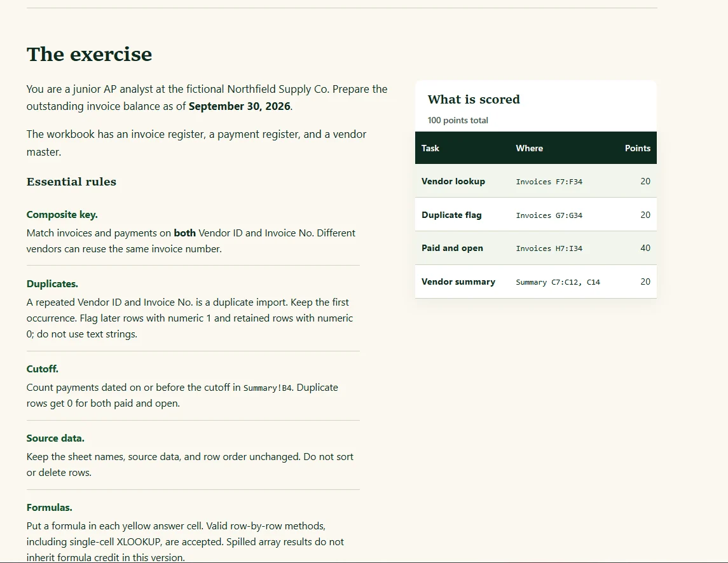Click the 'Invoices G7:G34' cell
Viewport: 728px width, 563px height.
click(x=549, y=215)
